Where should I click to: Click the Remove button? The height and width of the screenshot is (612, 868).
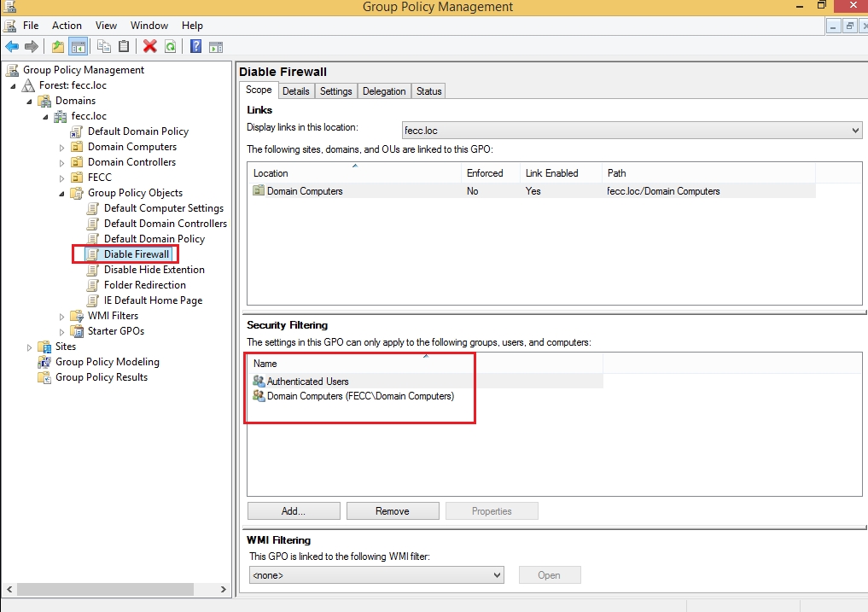(393, 511)
